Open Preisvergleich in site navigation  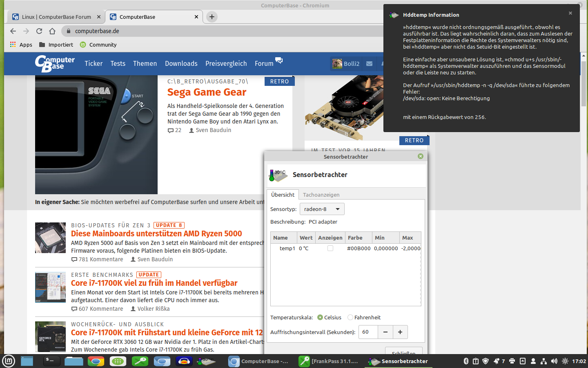(226, 63)
